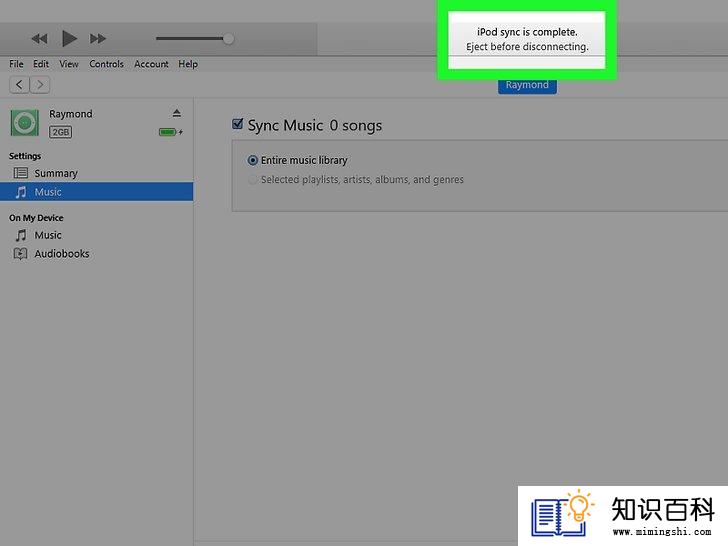Click the battery charging indicator
Screen dimensions: 728x546
click(x=170, y=132)
